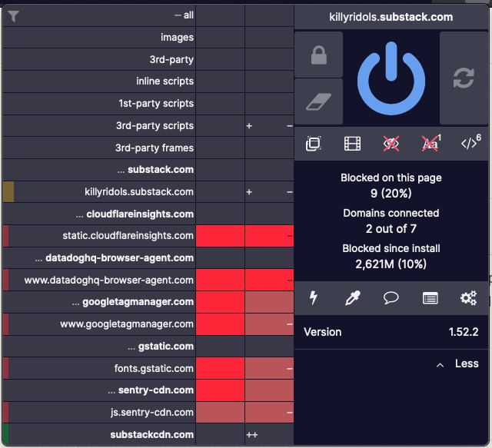This screenshot has height=448, width=492.
Task: Toggle the crossed-eye cosmetic filtering icon
Action: tap(391, 144)
